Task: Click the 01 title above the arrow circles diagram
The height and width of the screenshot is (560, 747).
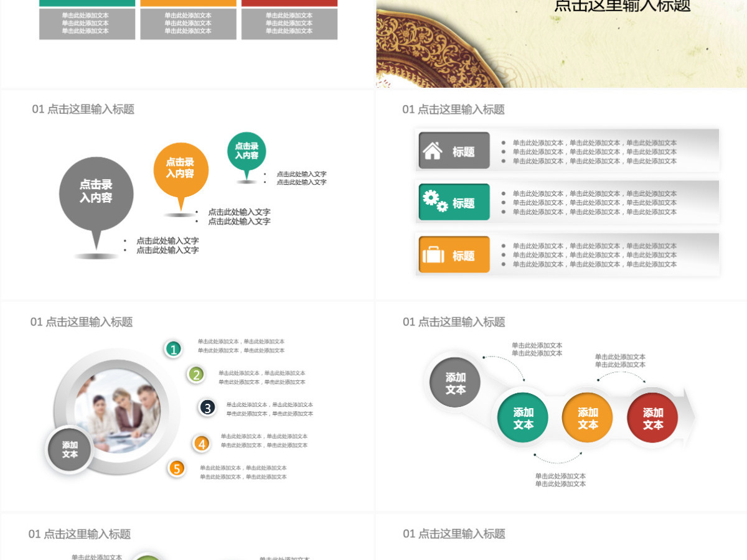Action: (x=454, y=322)
